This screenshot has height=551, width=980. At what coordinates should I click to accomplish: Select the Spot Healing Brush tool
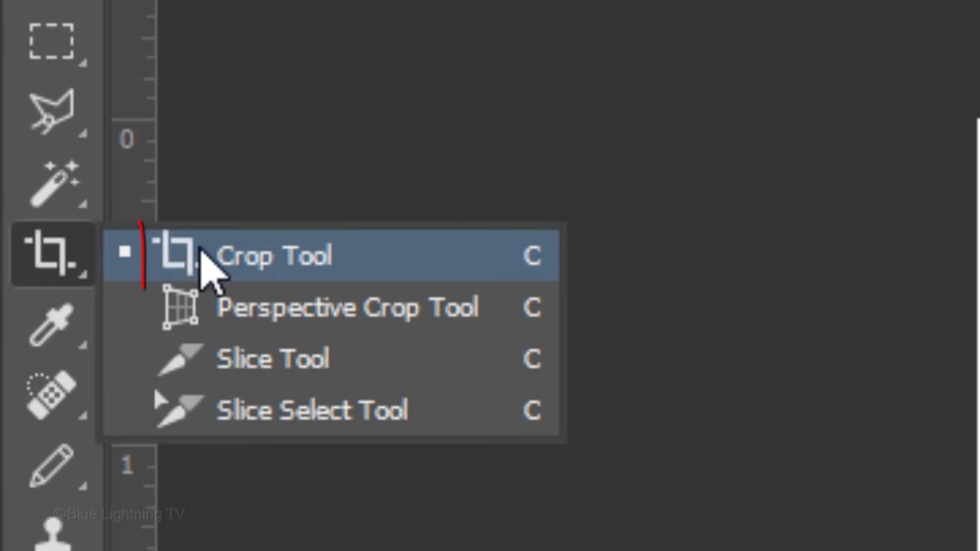51,395
